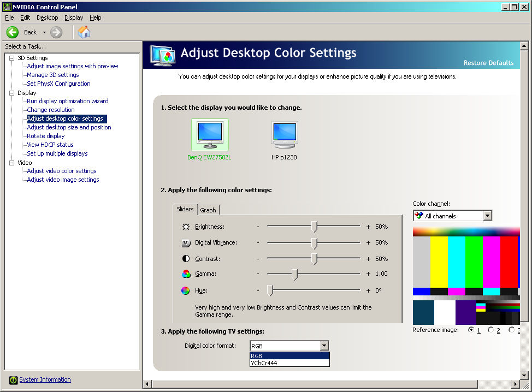532x392 pixels.
Task: Collapse the Video tree node
Action: click(12, 163)
